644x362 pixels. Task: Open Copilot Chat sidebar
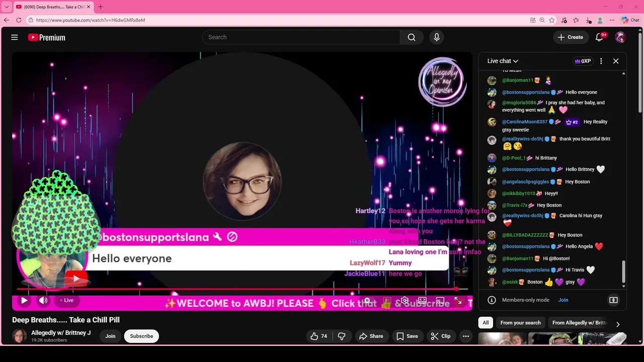[630, 20]
